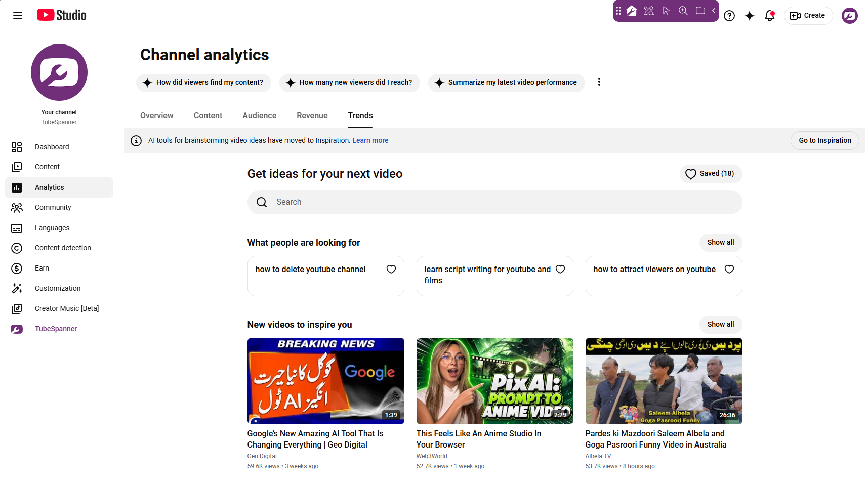868x491 pixels.
Task: Open the TubeSpanner home tool icon
Action: tap(632, 11)
